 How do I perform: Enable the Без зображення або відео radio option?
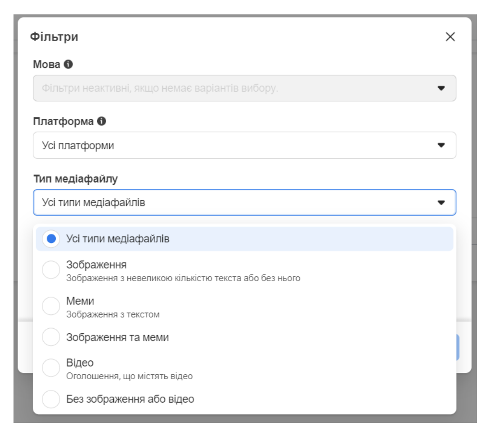[x=51, y=399]
